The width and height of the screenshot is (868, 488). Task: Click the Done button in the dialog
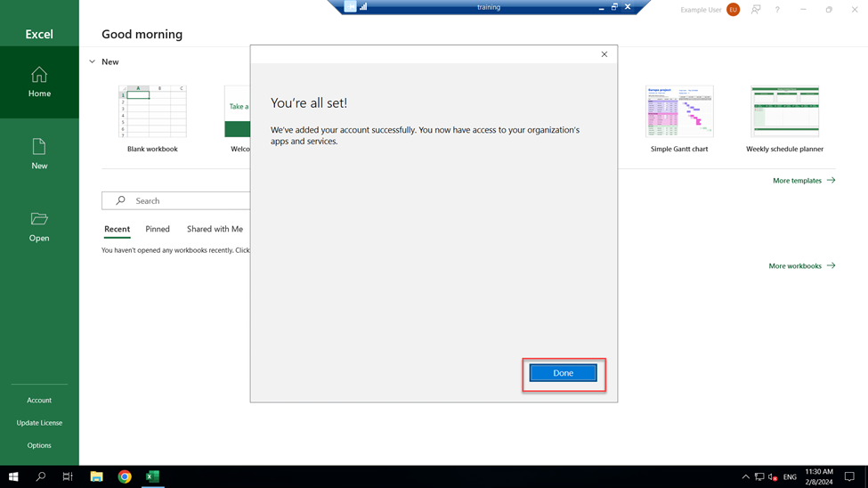click(563, 373)
